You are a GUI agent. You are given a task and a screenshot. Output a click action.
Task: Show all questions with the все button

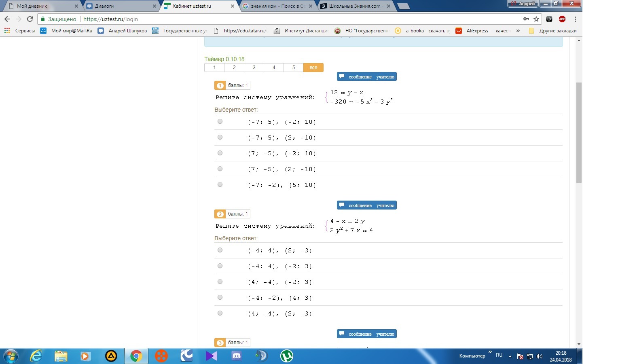pos(313,68)
